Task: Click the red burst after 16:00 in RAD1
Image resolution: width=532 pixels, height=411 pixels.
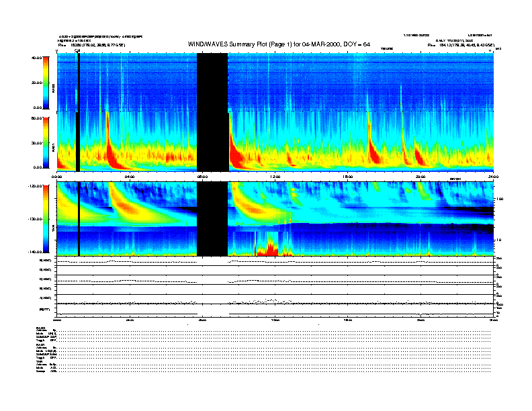Action: (374, 155)
